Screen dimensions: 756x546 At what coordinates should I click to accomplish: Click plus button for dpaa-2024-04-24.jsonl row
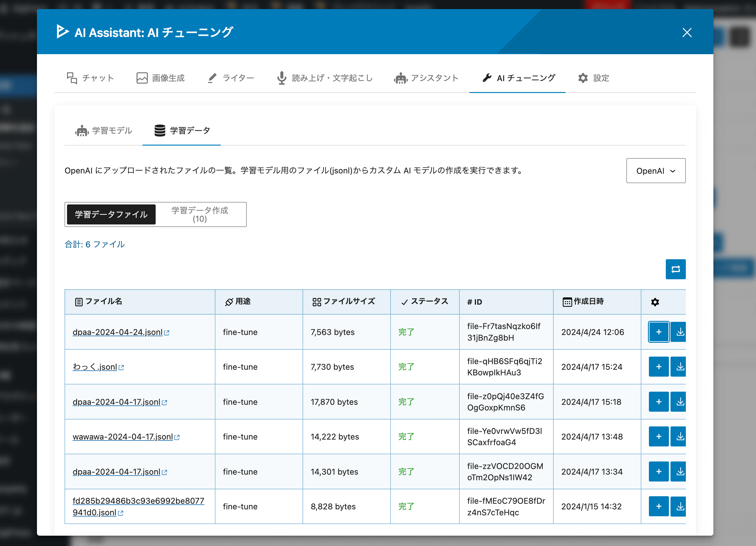pos(658,332)
